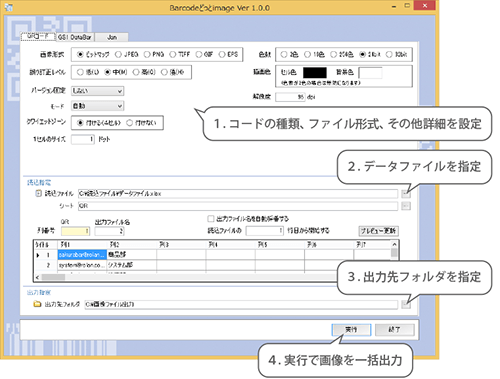
Task: Select TIFF image format
Action: pyautogui.click(x=180, y=54)
